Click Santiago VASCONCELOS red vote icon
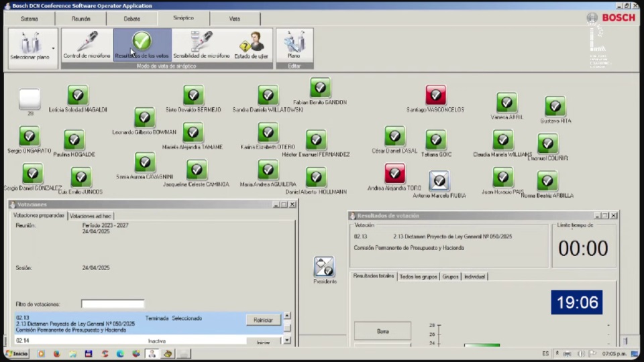 point(436,96)
